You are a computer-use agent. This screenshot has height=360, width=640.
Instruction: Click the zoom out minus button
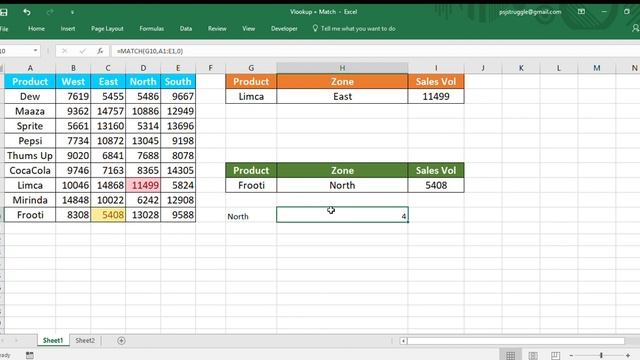point(571,356)
